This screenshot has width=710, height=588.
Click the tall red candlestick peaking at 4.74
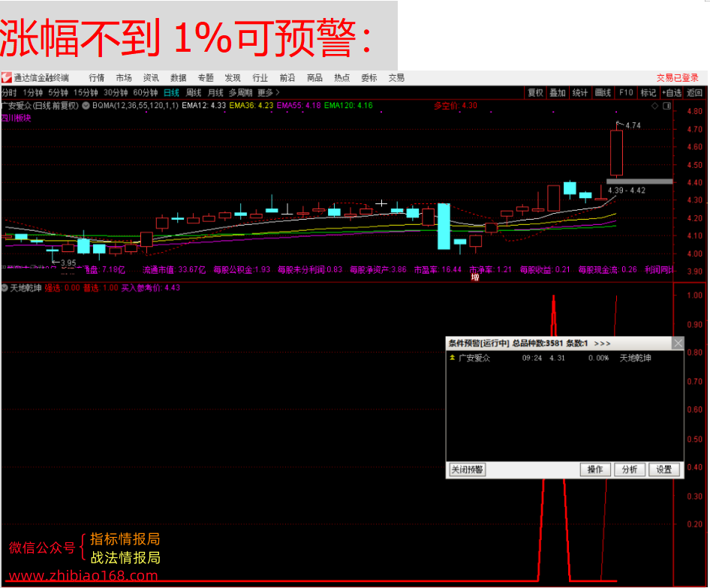click(616, 152)
